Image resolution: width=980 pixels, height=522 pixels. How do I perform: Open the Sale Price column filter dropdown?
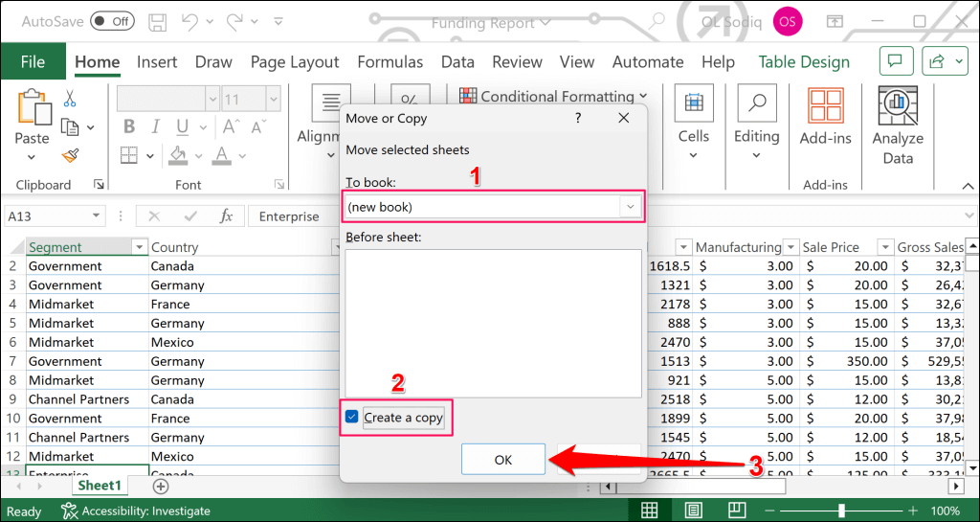click(x=884, y=247)
